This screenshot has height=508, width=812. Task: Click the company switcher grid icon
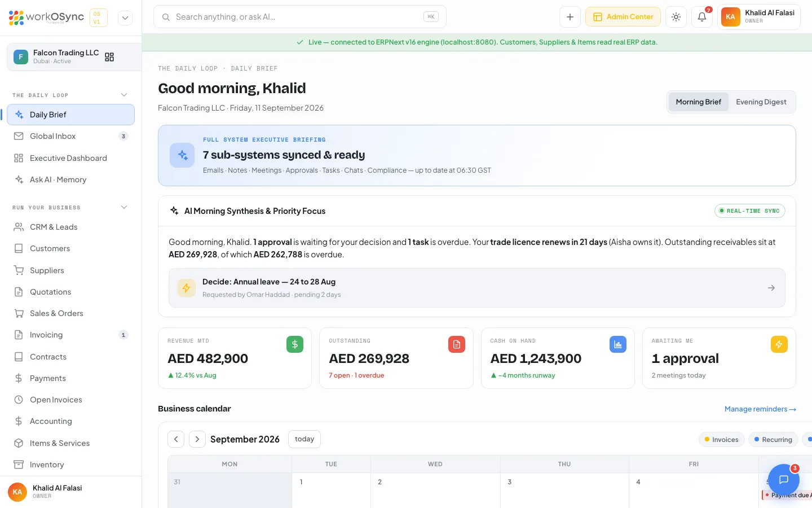point(109,57)
